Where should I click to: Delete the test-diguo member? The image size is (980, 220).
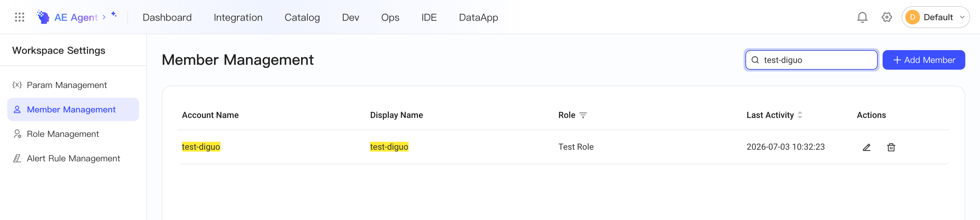click(x=891, y=147)
